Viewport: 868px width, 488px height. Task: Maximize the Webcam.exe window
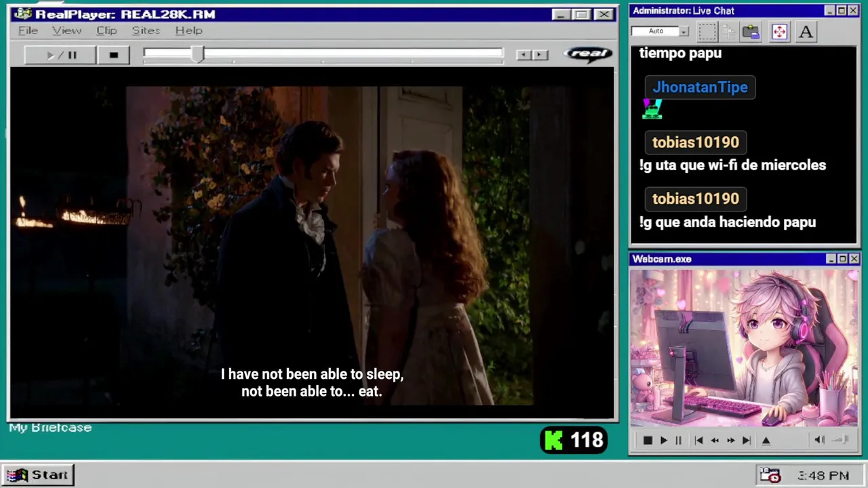[x=842, y=259]
